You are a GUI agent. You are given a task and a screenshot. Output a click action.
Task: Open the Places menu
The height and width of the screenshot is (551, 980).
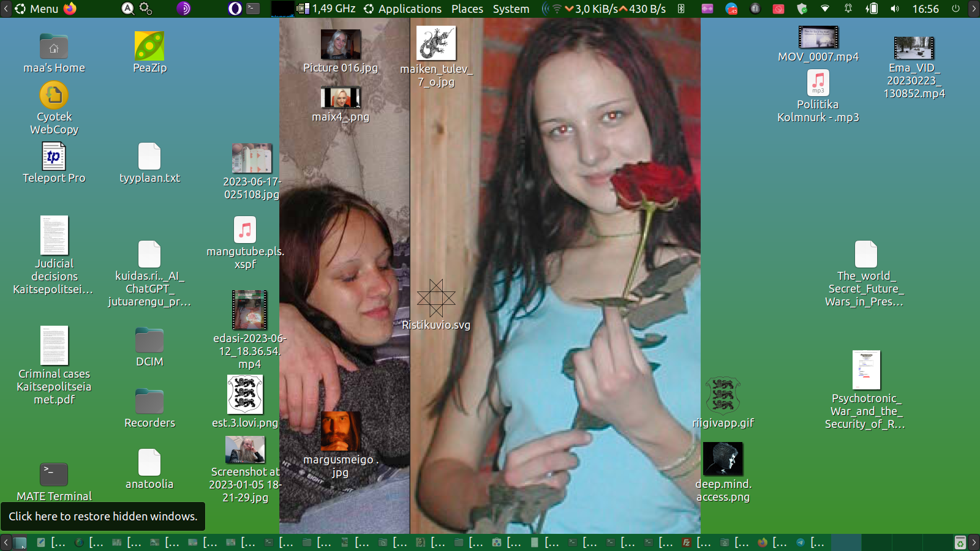click(x=467, y=9)
